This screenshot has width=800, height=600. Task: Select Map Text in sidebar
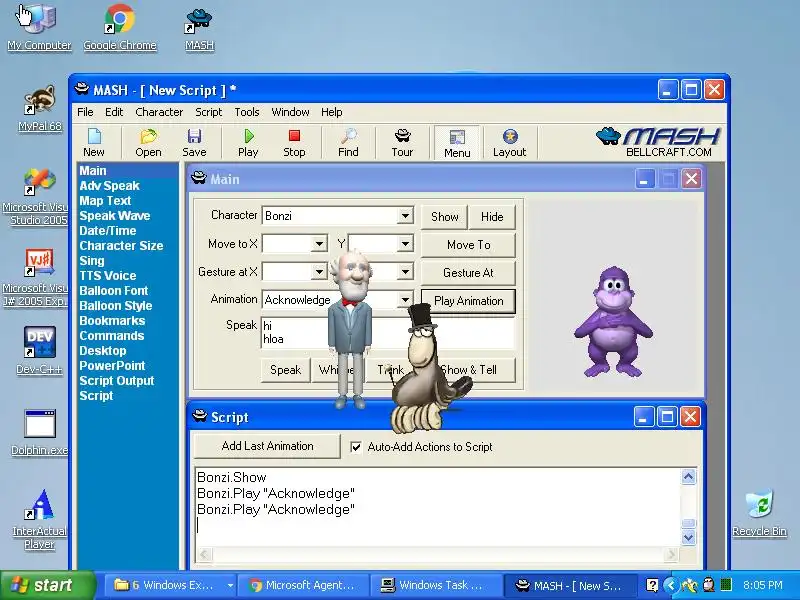(105, 201)
